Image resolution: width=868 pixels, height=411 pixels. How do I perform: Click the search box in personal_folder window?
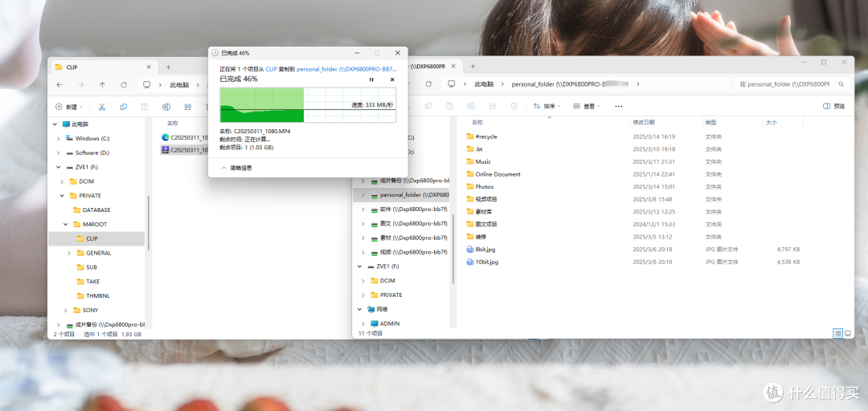pos(792,84)
